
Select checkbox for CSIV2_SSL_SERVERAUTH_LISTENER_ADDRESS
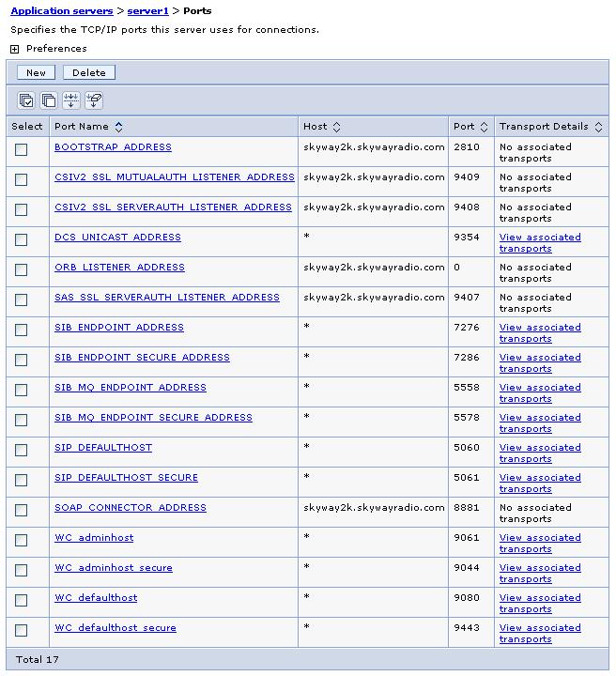pyautogui.click(x=21, y=210)
